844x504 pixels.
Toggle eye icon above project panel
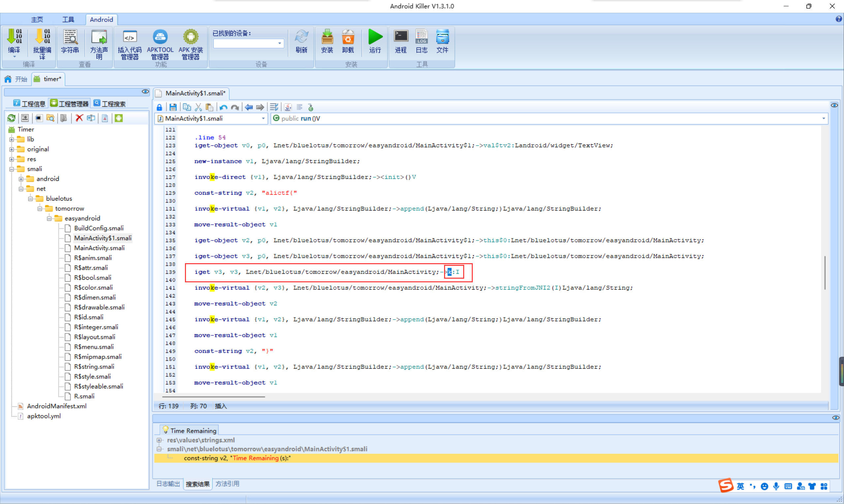(x=145, y=91)
